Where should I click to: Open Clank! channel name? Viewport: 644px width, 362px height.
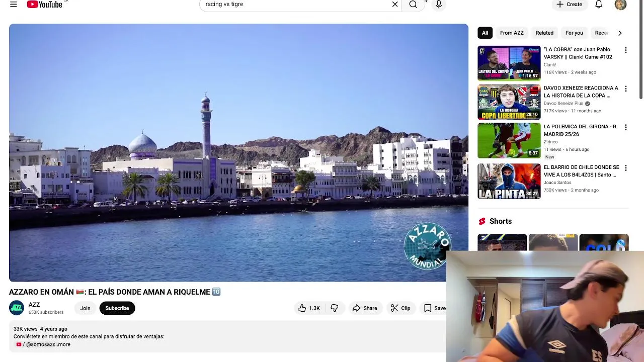(x=550, y=65)
